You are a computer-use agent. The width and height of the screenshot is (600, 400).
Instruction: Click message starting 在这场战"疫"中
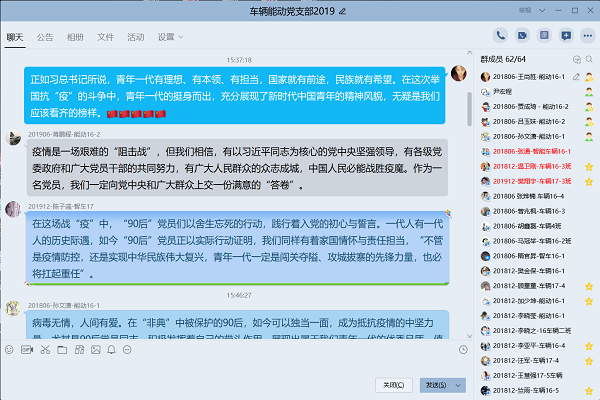pos(237,248)
